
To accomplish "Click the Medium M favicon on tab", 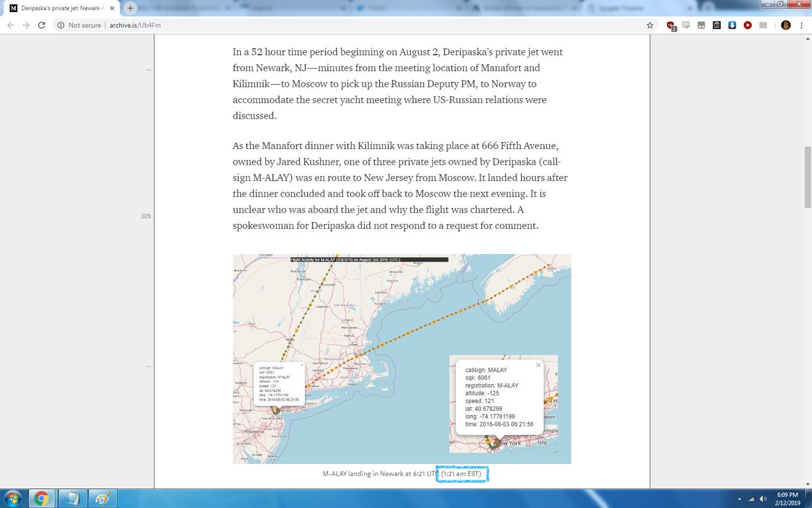I will (14, 7).
